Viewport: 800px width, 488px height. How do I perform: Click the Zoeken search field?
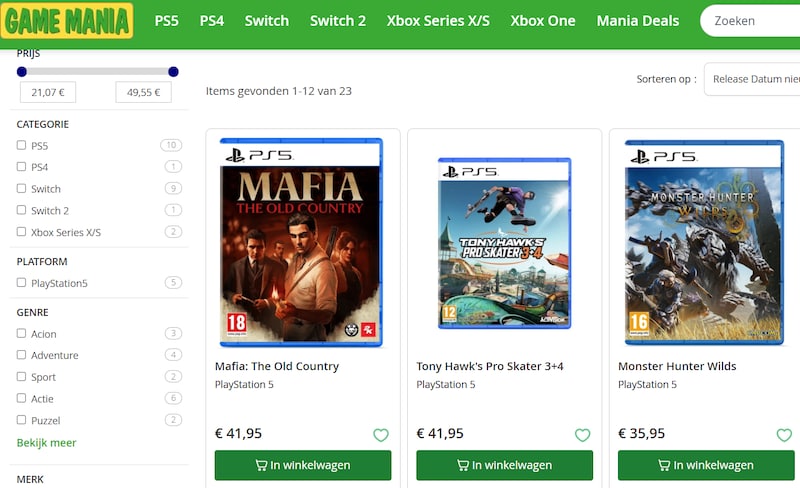click(x=755, y=20)
